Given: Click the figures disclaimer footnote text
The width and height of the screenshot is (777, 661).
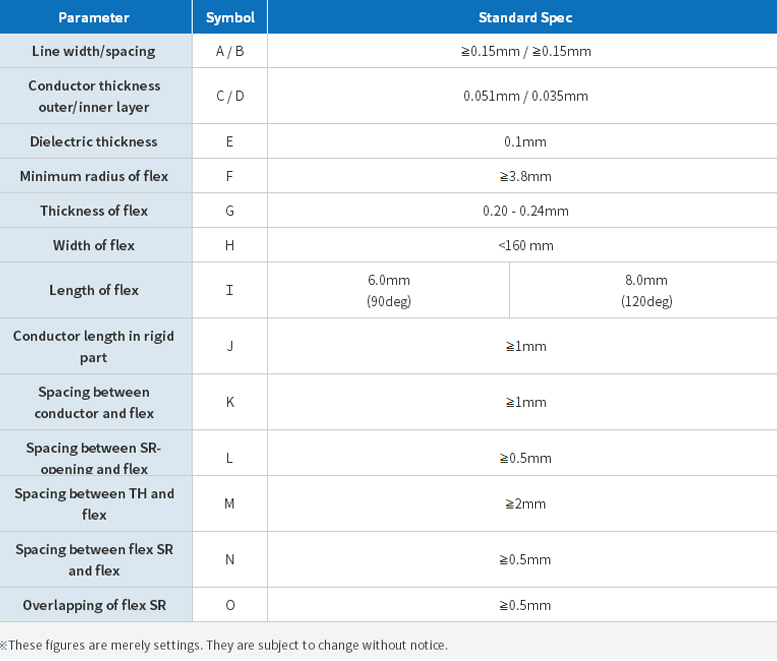Looking at the screenshot, I should [223, 645].
